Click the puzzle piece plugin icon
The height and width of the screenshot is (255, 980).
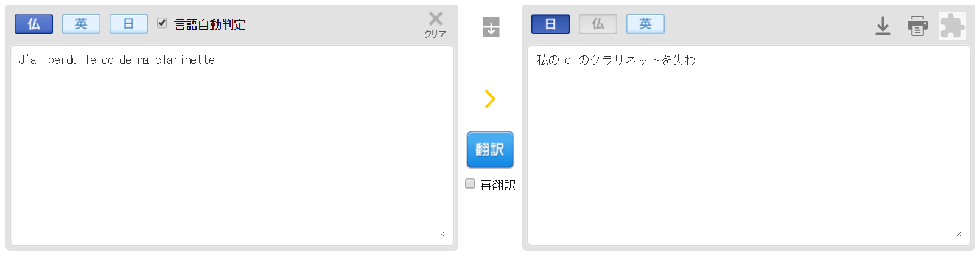(952, 26)
